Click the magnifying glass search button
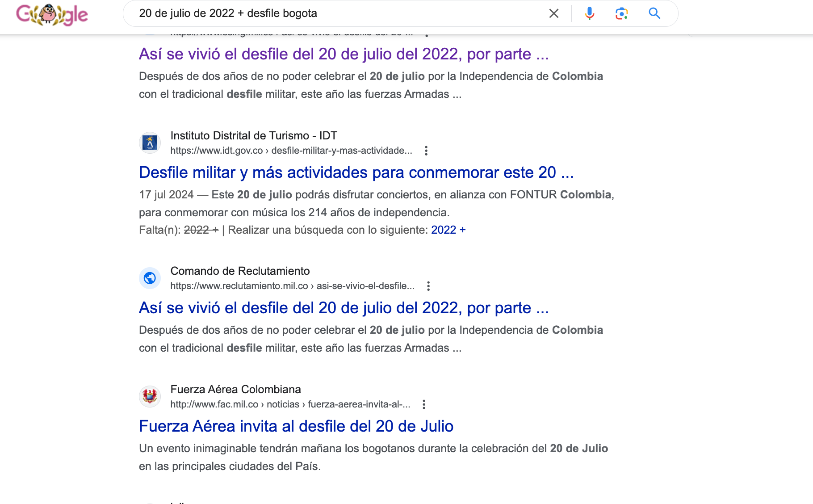Viewport: 813px width, 504px height. [654, 13]
